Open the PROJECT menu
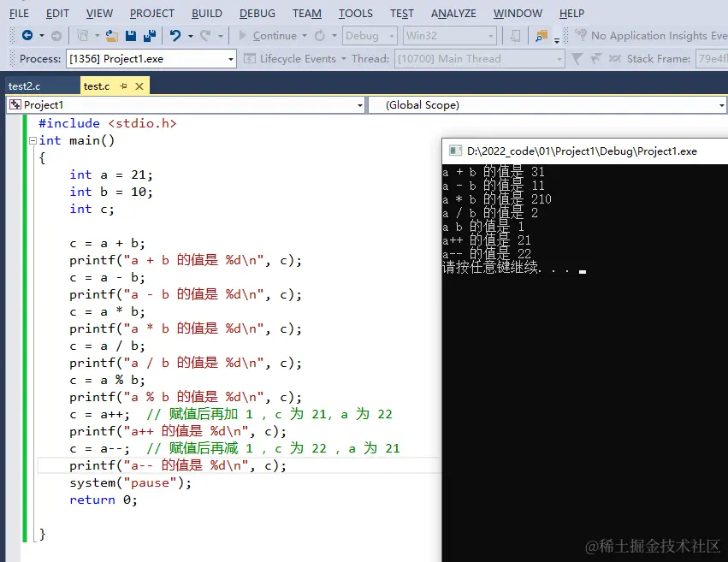Screen dimensions: 728x562 point(152,14)
